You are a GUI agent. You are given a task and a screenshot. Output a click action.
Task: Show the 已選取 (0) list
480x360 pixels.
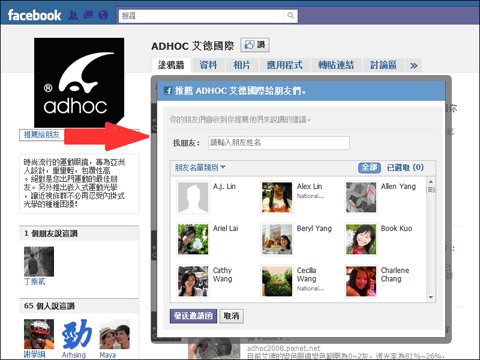point(405,167)
